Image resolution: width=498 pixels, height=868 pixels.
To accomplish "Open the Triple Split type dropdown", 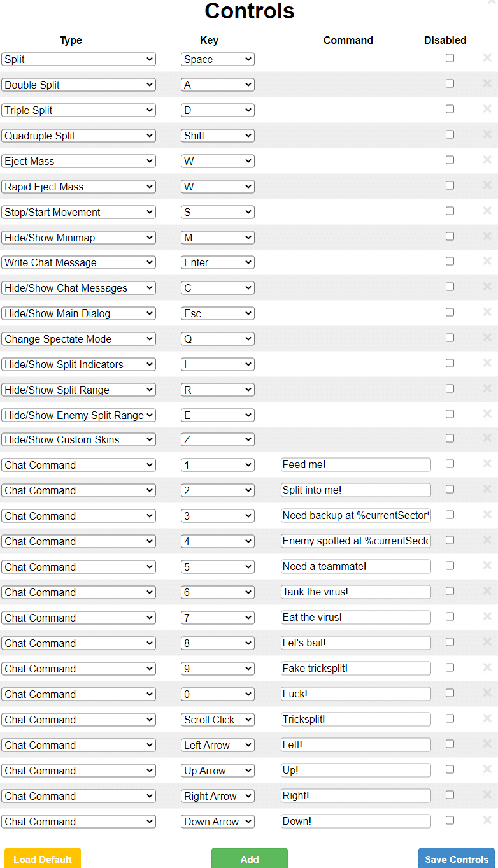I will tap(78, 110).
